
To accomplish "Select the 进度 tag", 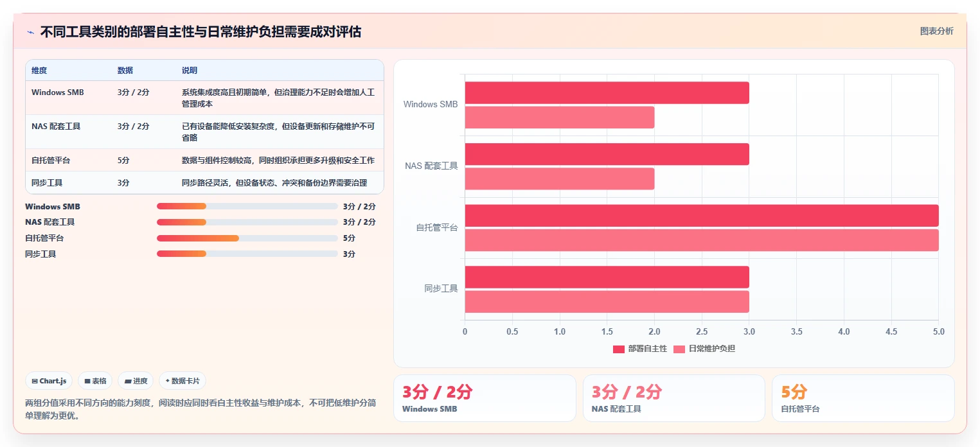I will click(x=136, y=381).
